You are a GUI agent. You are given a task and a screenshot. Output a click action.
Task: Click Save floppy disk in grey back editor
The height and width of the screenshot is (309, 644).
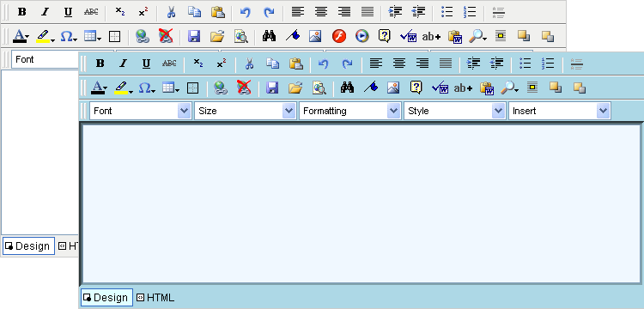(x=194, y=36)
